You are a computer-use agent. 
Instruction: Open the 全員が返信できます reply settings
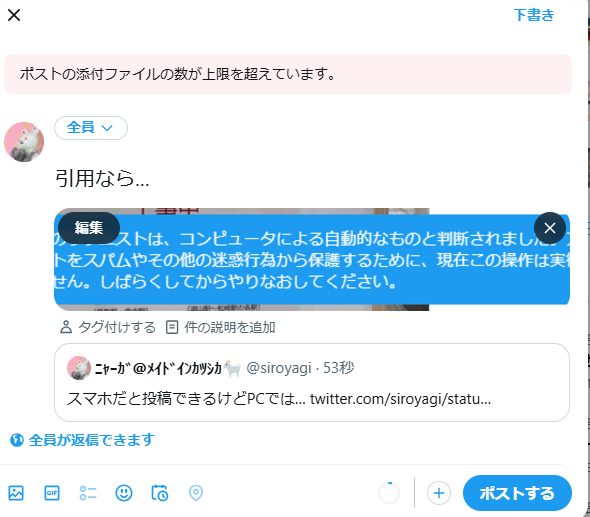click(x=82, y=439)
